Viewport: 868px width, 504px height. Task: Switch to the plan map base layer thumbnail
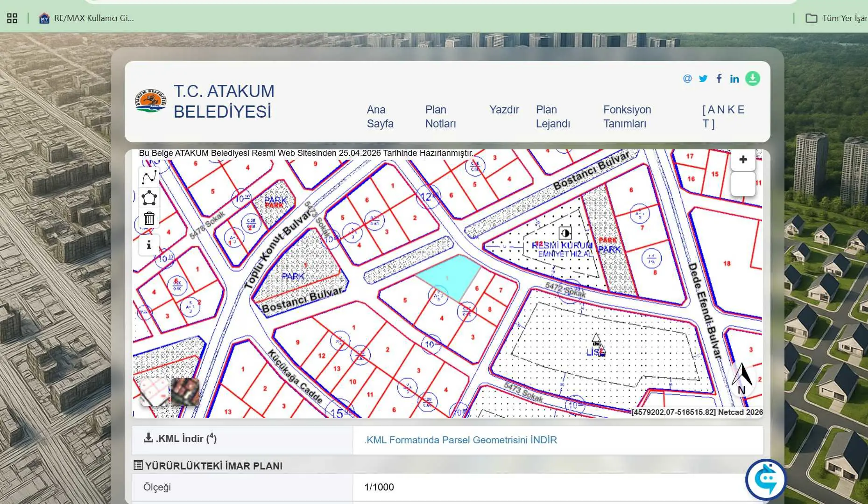click(x=155, y=392)
